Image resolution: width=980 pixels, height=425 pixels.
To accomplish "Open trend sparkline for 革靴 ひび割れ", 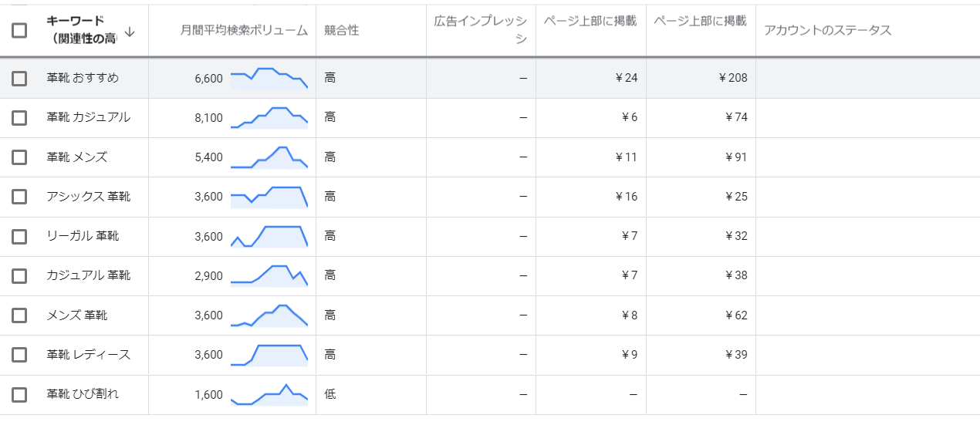I will pyautogui.click(x=269, y=394).
